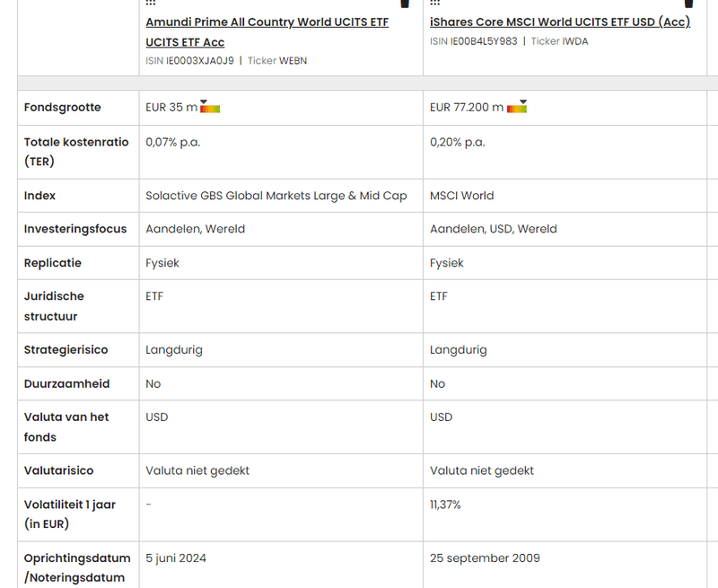
Task: Remove iShares Core MSCI World using its trash icon
Action: (688, 4)
